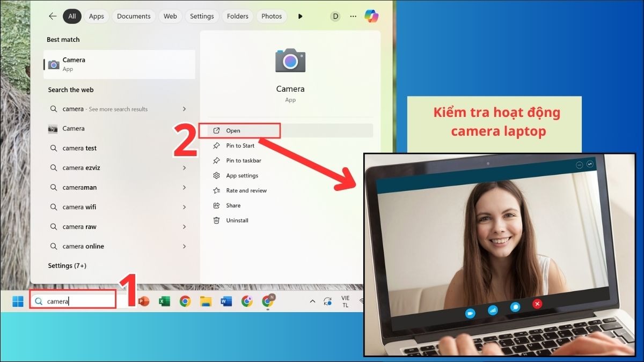Screen dimensions: 644x362
Task: Click the Settings (7+) results link
Action: click(68, 265)
